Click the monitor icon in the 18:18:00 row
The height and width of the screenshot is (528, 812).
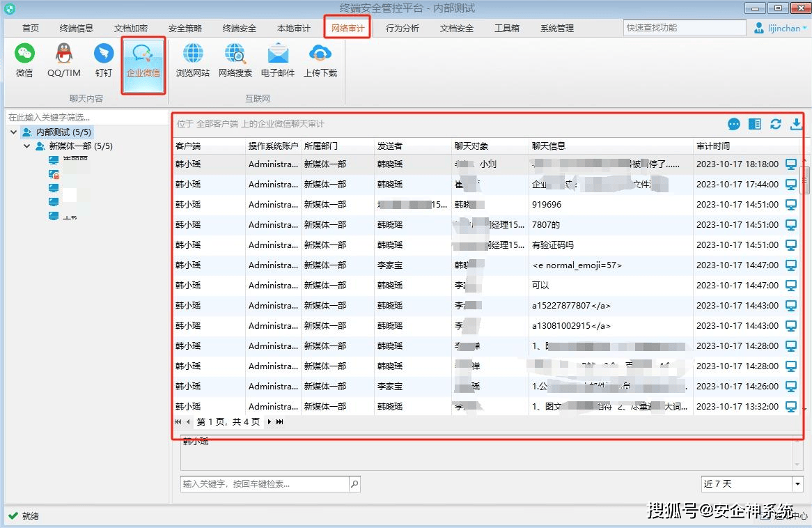791,164
